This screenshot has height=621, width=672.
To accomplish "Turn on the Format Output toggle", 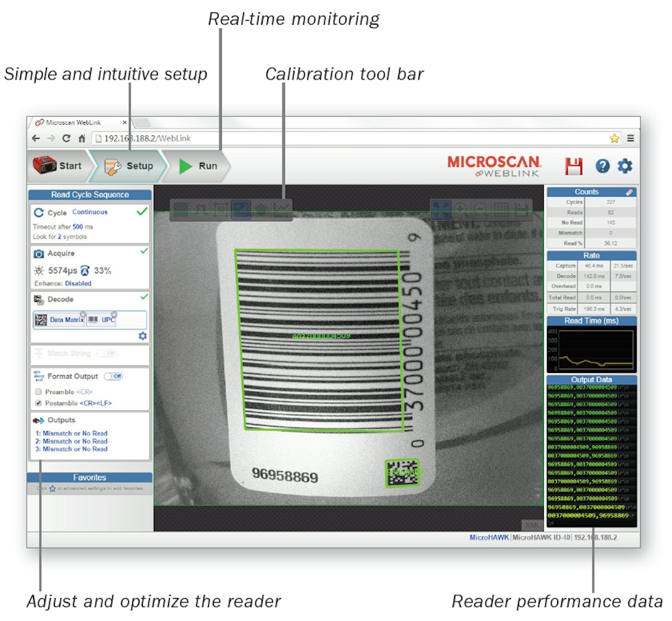I will pyautogui.click(x=114, y=376).
